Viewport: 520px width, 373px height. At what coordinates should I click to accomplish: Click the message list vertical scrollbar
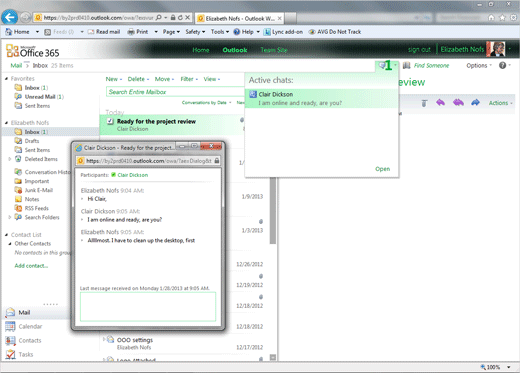(273, 210)
